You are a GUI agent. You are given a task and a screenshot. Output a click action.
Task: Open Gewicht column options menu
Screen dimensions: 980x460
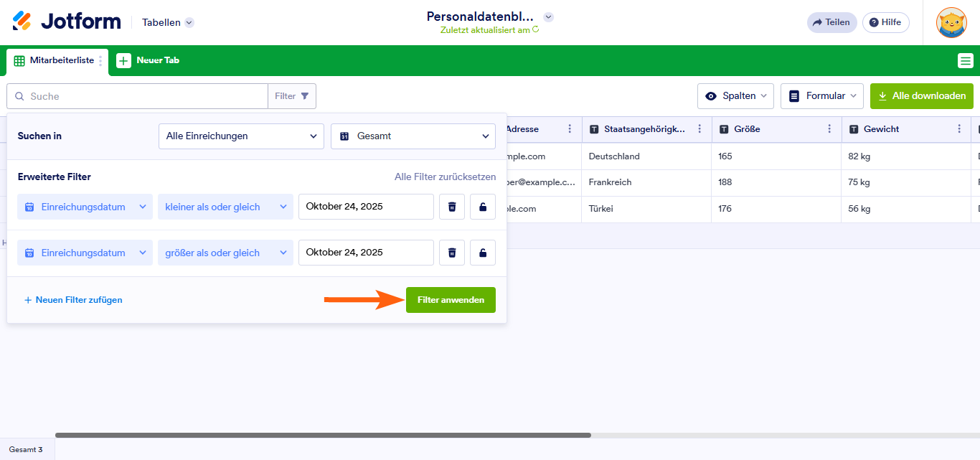click(x=959, y=129)
